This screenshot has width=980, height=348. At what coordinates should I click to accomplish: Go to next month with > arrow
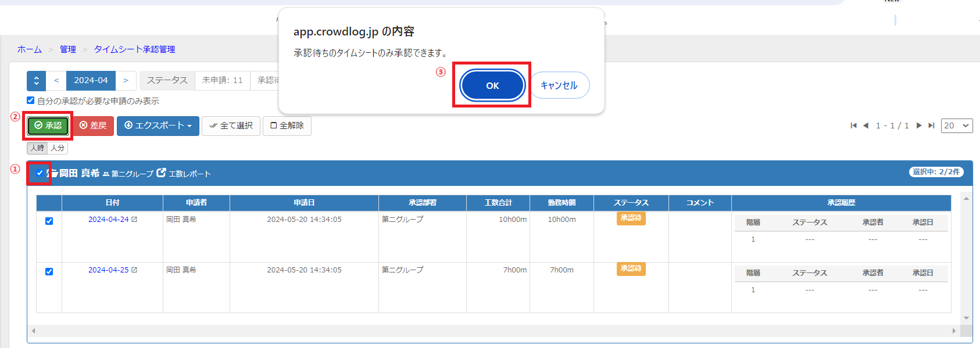click(x=126, y=81)
